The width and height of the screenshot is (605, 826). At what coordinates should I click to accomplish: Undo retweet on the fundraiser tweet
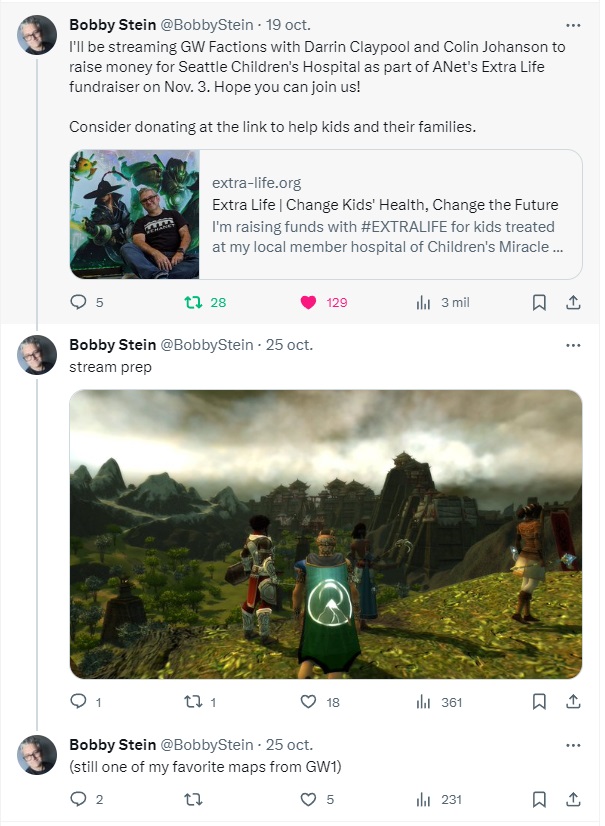coord(192,302)
